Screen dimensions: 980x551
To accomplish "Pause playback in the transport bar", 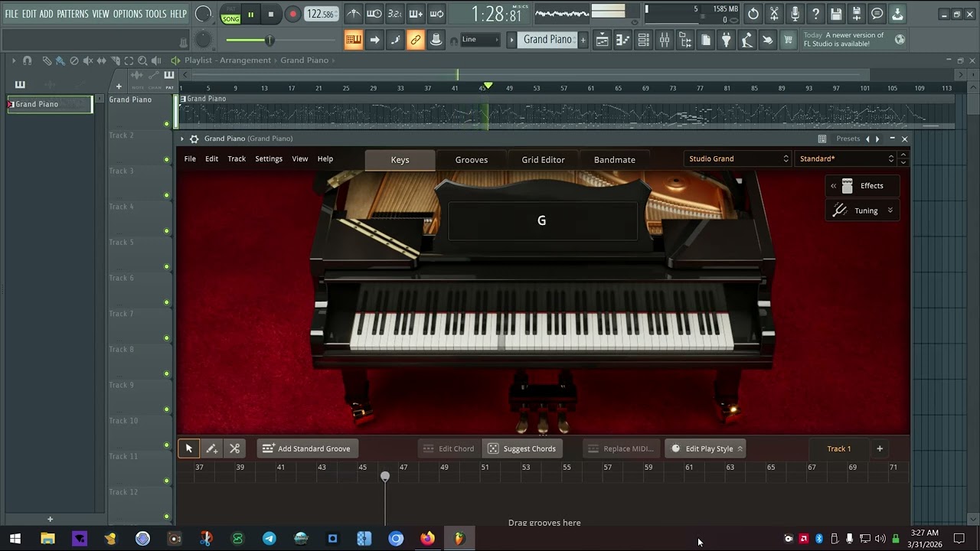I will pyautogui.click(x=250, y=14).
